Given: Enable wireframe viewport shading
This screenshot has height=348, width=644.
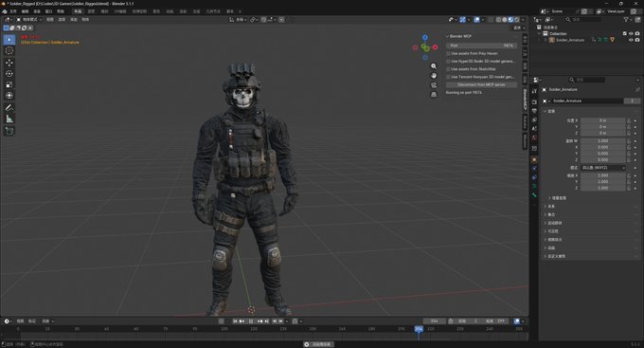Looking at the screenshot, I should click(x=498, y=19).
